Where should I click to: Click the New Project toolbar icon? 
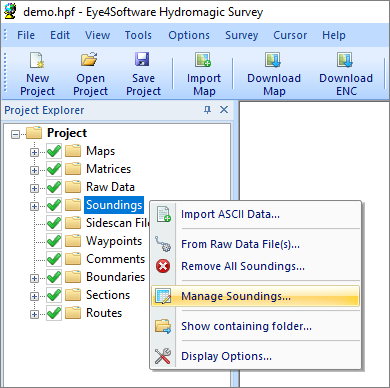click(37, 60)
